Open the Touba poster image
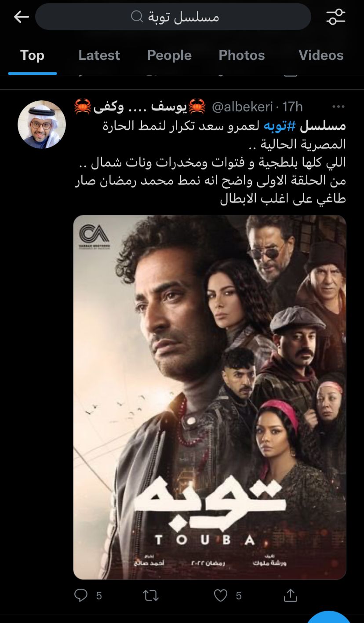 (x=210, y=397)
